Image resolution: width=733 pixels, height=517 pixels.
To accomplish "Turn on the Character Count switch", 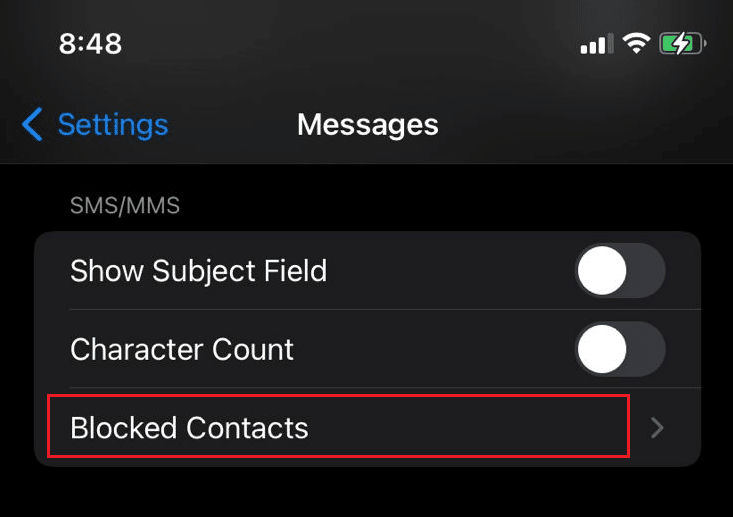I will point(620,349).
